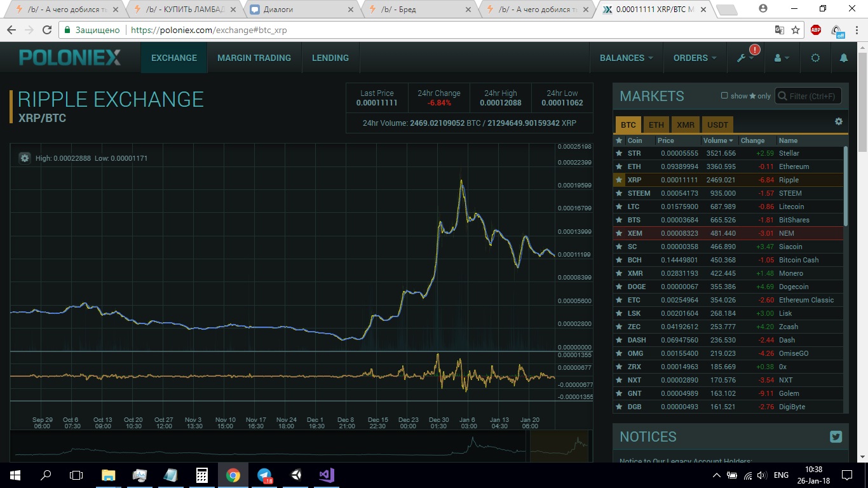Open the notifications bell on Poloniex

click(844, 58)
